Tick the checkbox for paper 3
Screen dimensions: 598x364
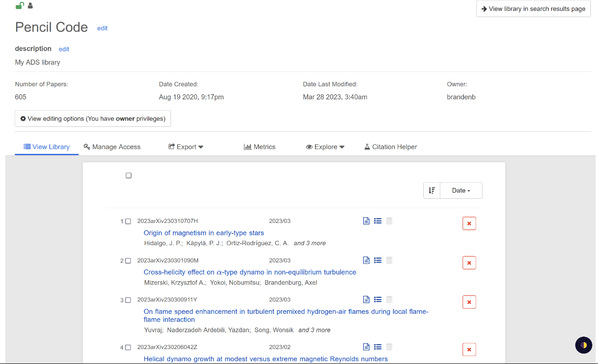click(x=128, y=300)
